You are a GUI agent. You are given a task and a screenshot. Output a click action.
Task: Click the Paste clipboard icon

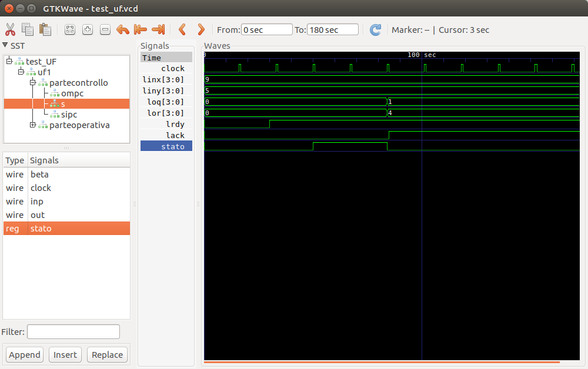(x=45, y=29)
